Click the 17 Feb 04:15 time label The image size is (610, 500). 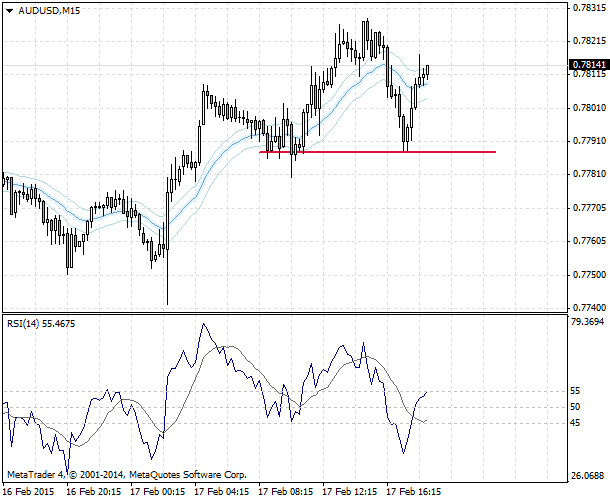(x=222, y=491)
